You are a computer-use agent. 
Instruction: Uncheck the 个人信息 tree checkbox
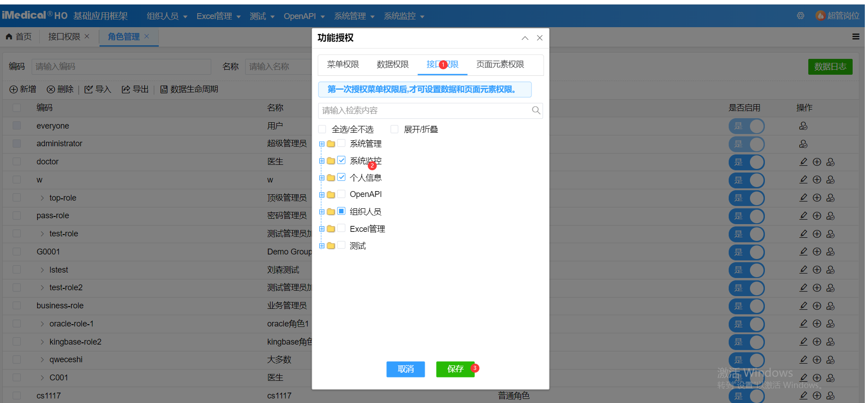(x=342, y=177)
